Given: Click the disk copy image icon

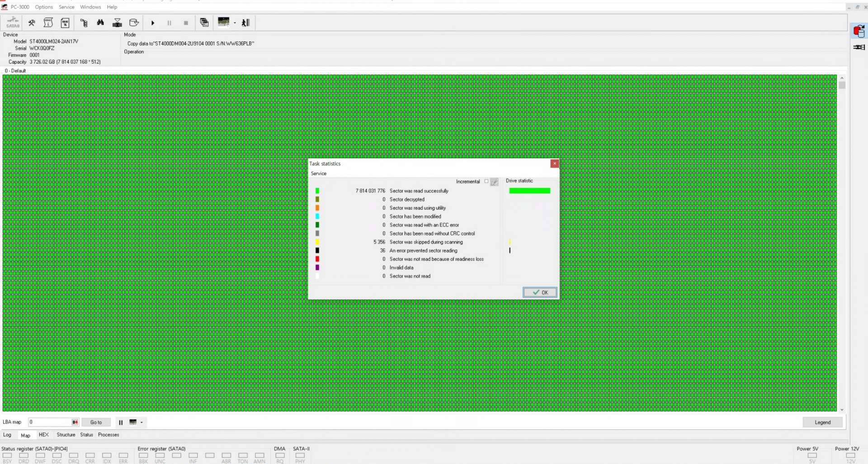Looking at the screenshot, I should (134, 23).
